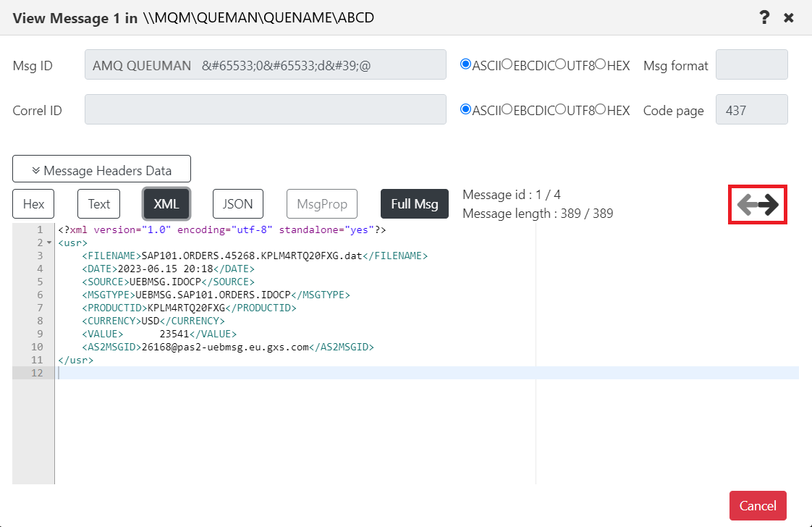Switch to Hex view

33,203
